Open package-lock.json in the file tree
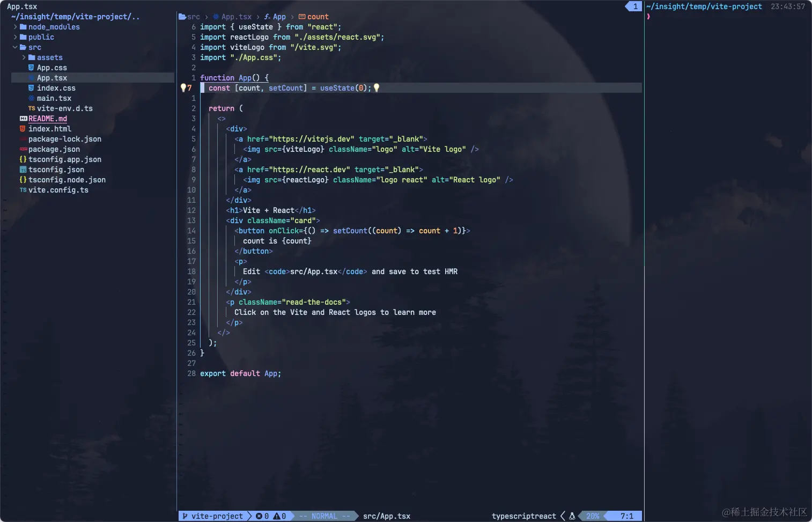This screenshot has height=522, width=812. click(65, 139)
